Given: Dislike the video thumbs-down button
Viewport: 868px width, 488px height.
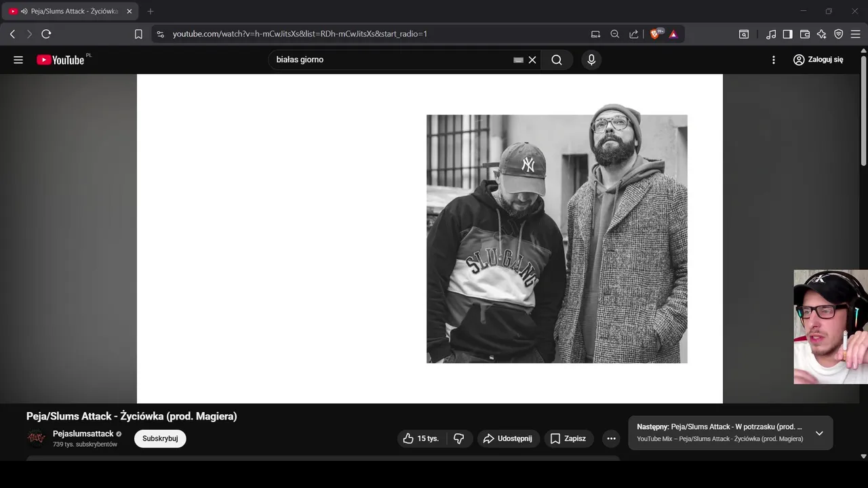Looking at the screenshot, I should click(459, 439).
